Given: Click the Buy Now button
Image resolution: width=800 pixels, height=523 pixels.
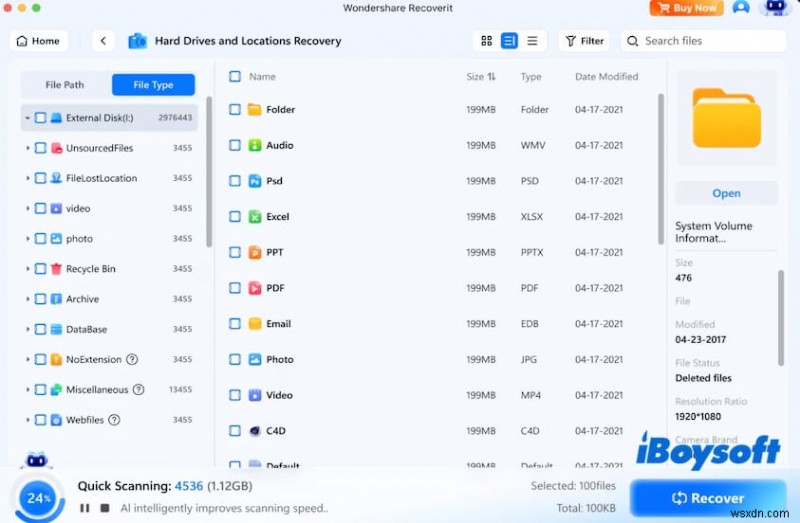Looking at the screenshot, I should click(x=686, y=8).
